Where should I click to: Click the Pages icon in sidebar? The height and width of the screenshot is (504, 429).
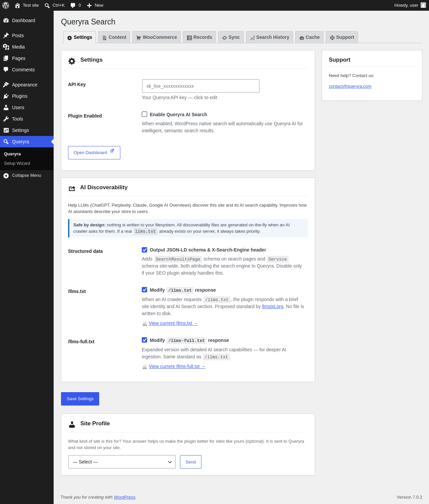pyautogui.click(x=6, y=58)
